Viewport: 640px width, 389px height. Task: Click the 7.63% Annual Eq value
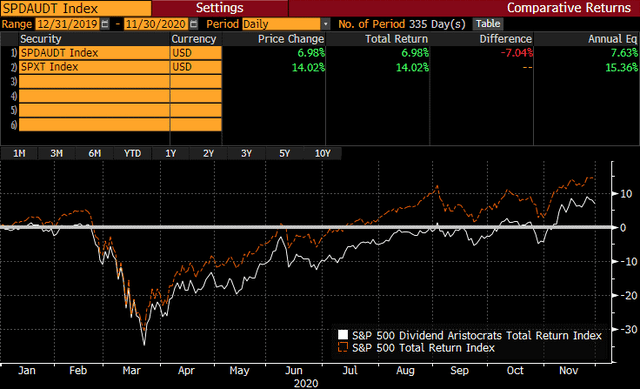pos(624,53)
